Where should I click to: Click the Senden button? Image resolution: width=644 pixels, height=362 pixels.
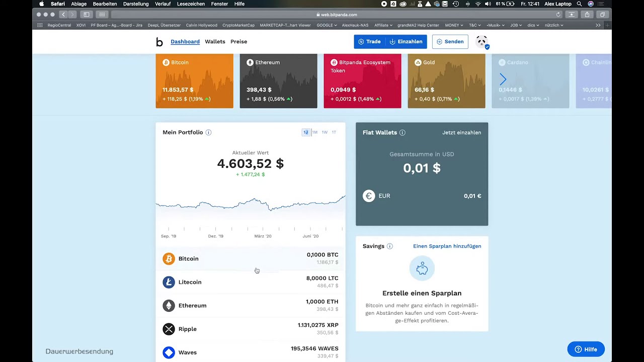[450, 42]
